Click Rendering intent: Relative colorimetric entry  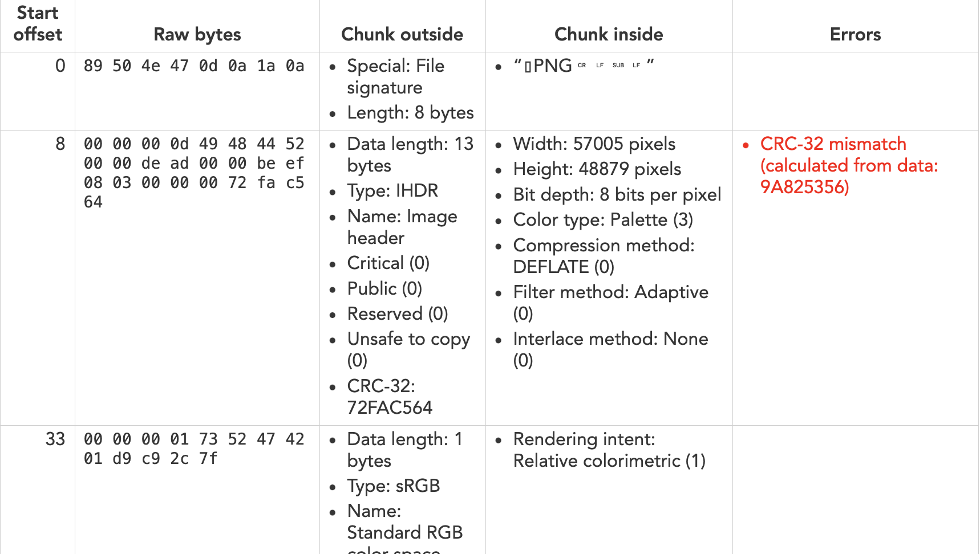pyautogui.click(x=609, y=450)
